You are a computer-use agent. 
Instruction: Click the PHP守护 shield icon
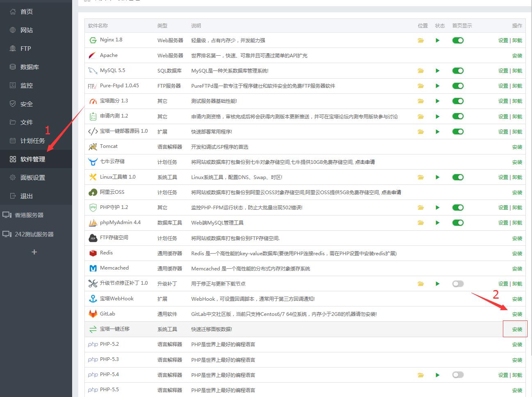(93, 207)
